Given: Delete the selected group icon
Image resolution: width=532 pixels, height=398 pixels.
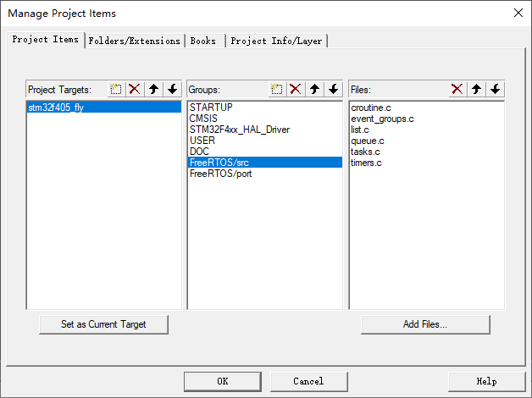Looking at the screenshot, I should (296, 89).
